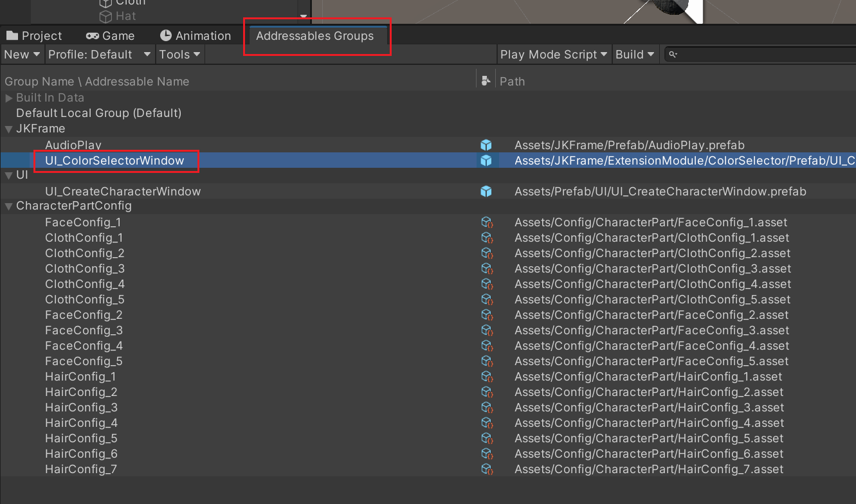Collapse the CharacterPartConfig group
Viewport: 856px width, 504px height.
(x=9, y=206)
